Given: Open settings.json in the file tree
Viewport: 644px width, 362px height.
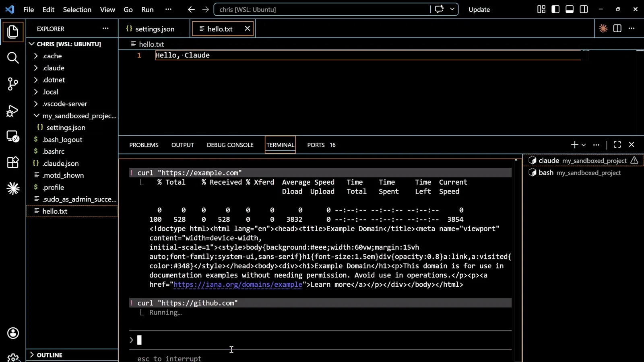Looking at the screenshot, I should coord(72,128).
